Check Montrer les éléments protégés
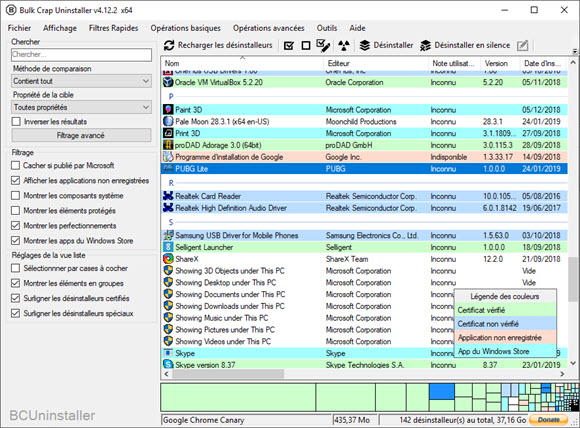The height and width of the screenshot is (428, 580). pos(16,210)
